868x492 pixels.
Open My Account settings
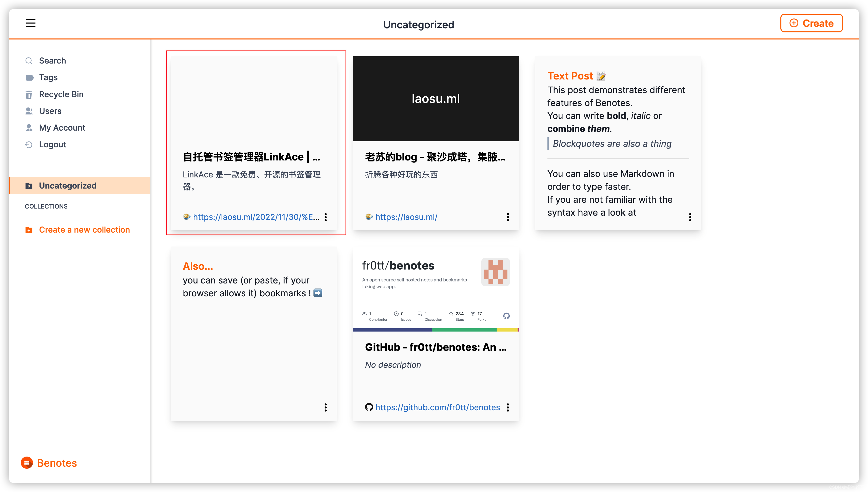(62, 128)
